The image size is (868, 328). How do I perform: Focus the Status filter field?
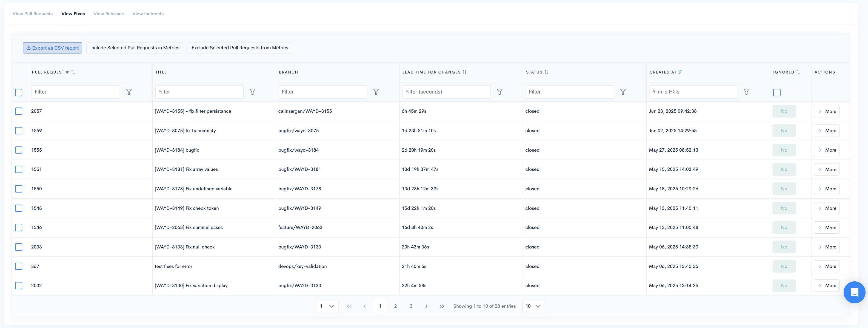click(x=570, y=92)
